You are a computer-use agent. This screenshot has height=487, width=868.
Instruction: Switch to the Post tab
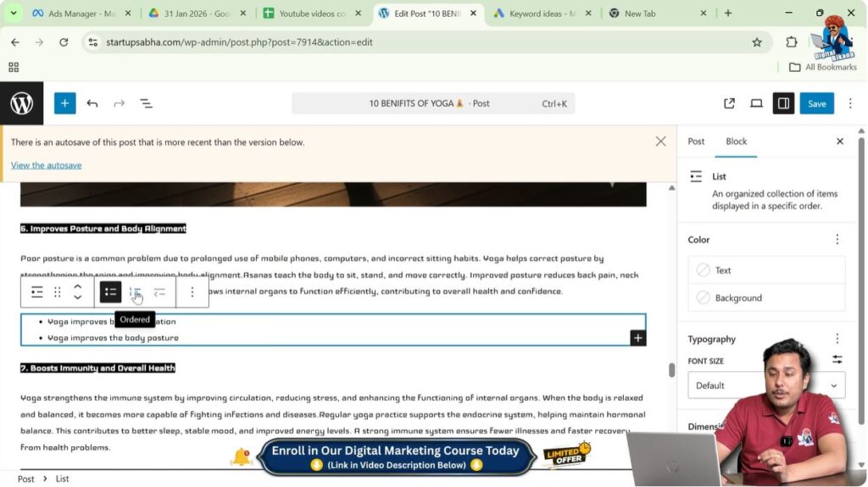point(696,141)
